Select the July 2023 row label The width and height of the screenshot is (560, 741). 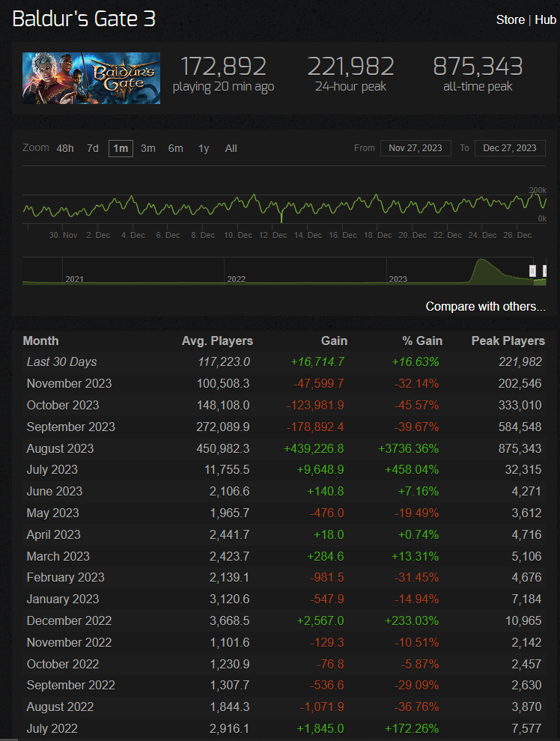(x=52, y=470)
